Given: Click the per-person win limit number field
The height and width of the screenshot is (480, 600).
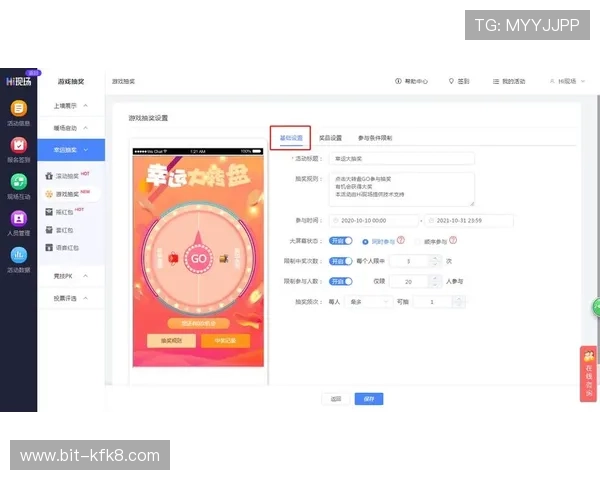Looking at the screenshot, I should click(x=409, y=261).
